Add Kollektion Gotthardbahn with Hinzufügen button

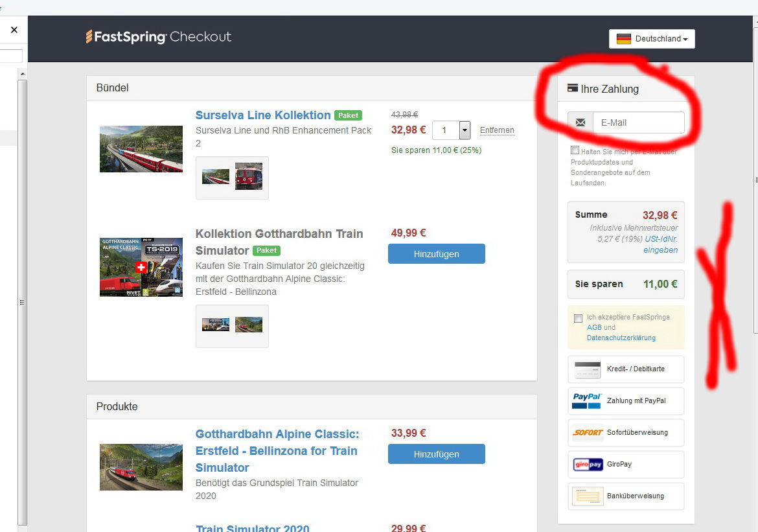tap(436, 254)
